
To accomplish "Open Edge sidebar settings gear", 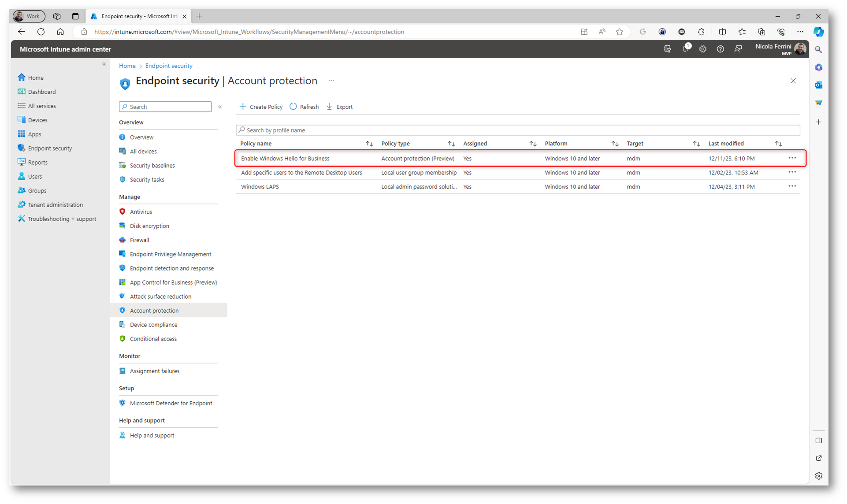I will [x=818, y=476].
